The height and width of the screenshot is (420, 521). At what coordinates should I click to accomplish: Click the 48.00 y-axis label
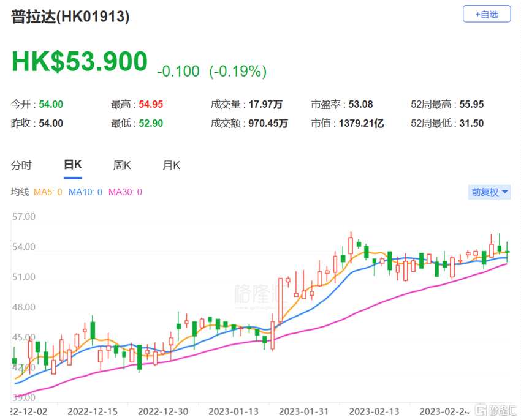[23, 307]
